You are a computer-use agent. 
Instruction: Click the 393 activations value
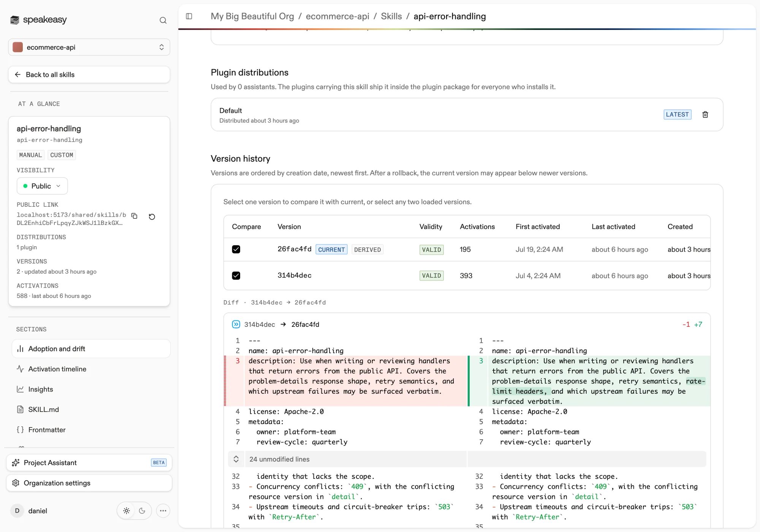coord(466,275)
